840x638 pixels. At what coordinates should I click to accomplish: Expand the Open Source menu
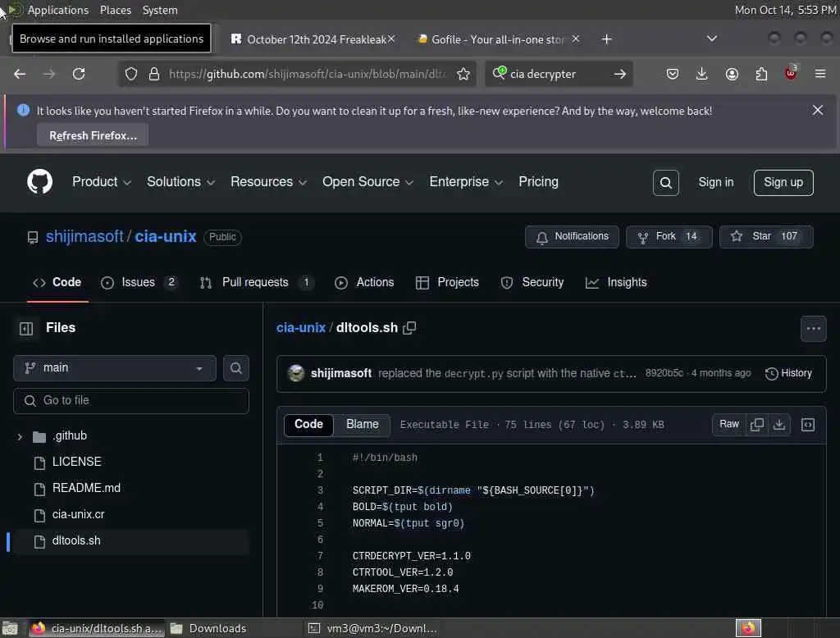click(x=367, y=182)
